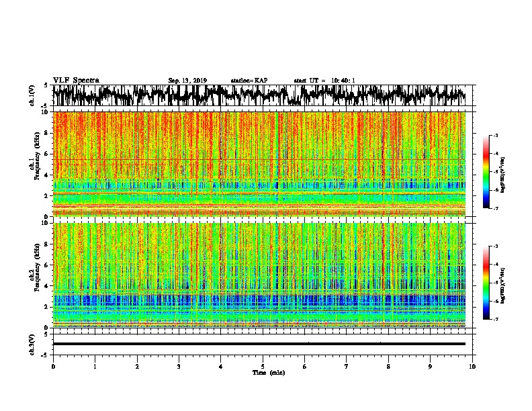Click the lower ch.2 color scale bar
The image size is (532, 411).
(x=486, y=283)
